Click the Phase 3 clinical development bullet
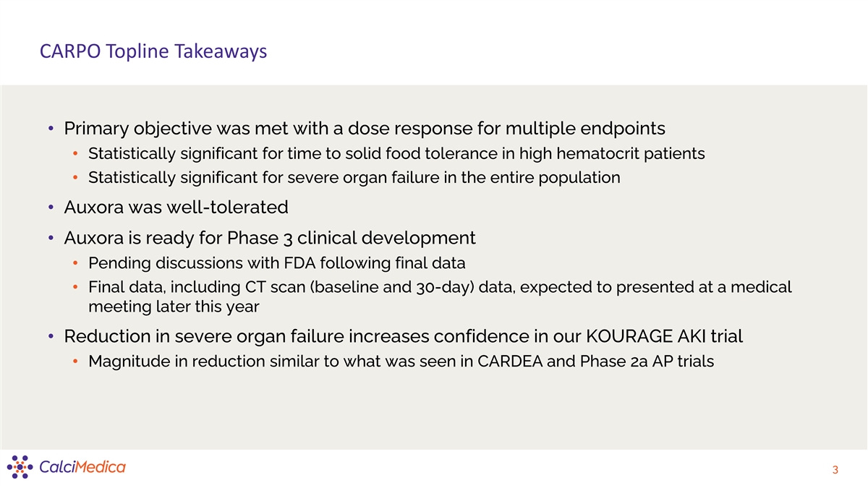The width and height of the screenshot is (868, 488). 270,238
